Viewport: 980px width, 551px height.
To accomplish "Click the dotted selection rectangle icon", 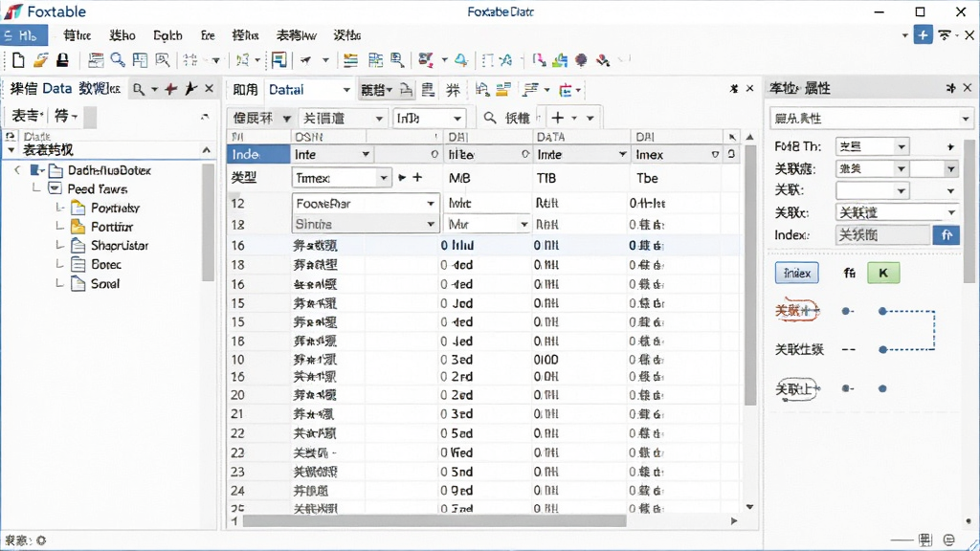I will pos(487,60).
